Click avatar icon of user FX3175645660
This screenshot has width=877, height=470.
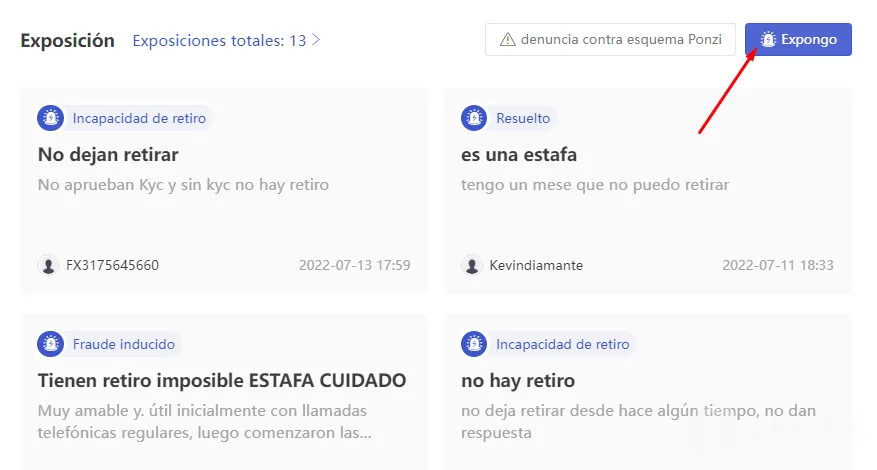[x=48, y=265]
